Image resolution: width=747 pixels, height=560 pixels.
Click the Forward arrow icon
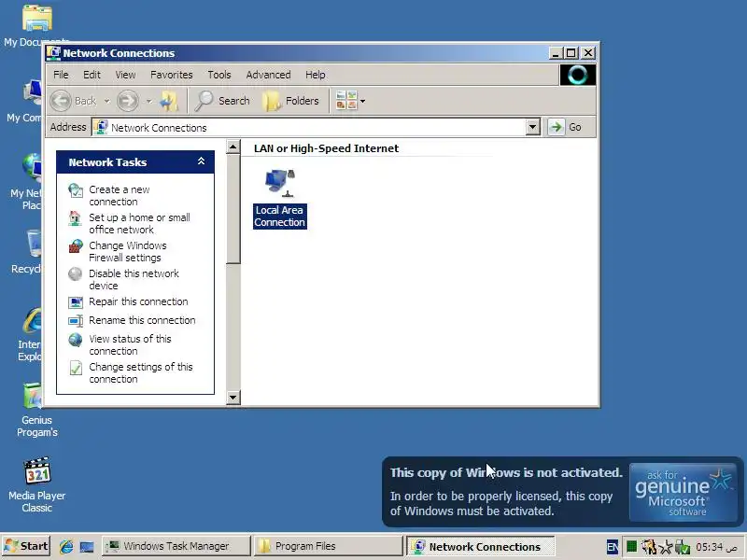coord(128,101)
